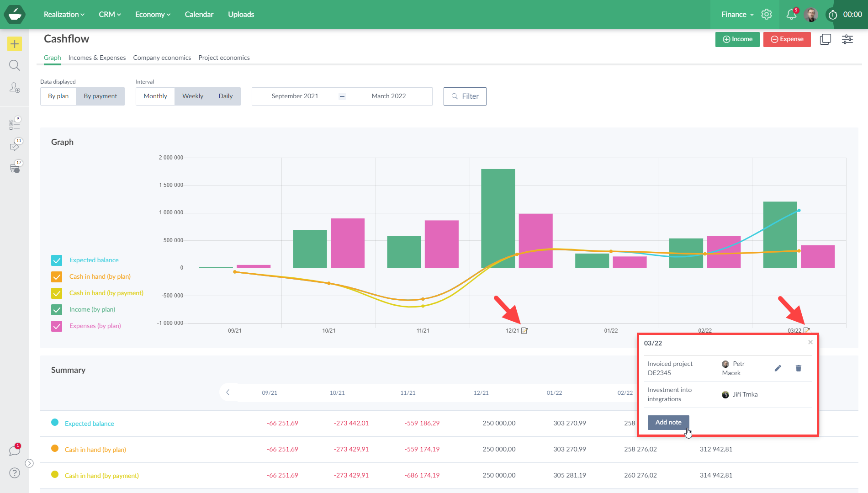This screenshot has width=868, height=493.
Task: Click the red Expense button
Action: pyautogui.click(x=787, y=39)
